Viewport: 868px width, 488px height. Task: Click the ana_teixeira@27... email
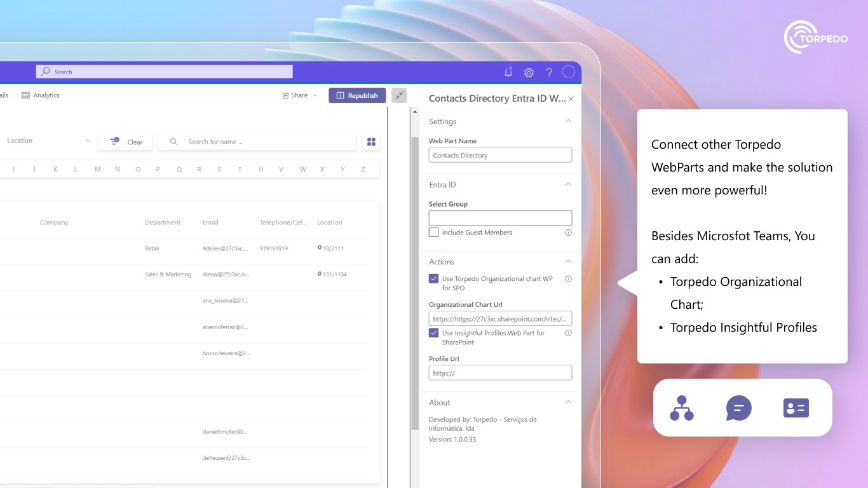pos(226,301)
